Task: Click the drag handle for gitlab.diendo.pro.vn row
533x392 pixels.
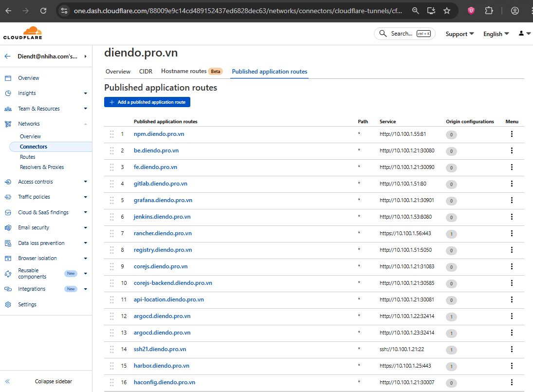Action: tap(111, 184)
